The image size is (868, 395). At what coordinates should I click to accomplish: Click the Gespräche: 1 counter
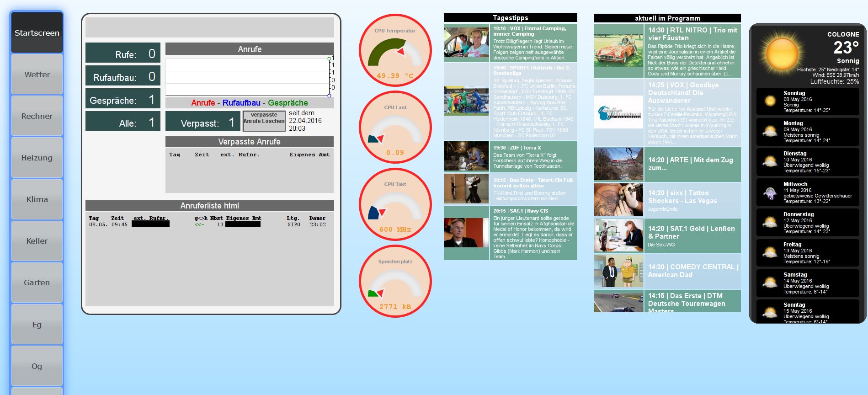(x=123, y=98)
